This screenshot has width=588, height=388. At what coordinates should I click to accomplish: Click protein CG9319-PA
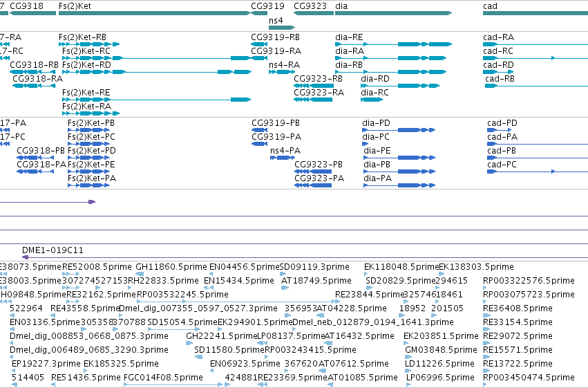[260, 144]
